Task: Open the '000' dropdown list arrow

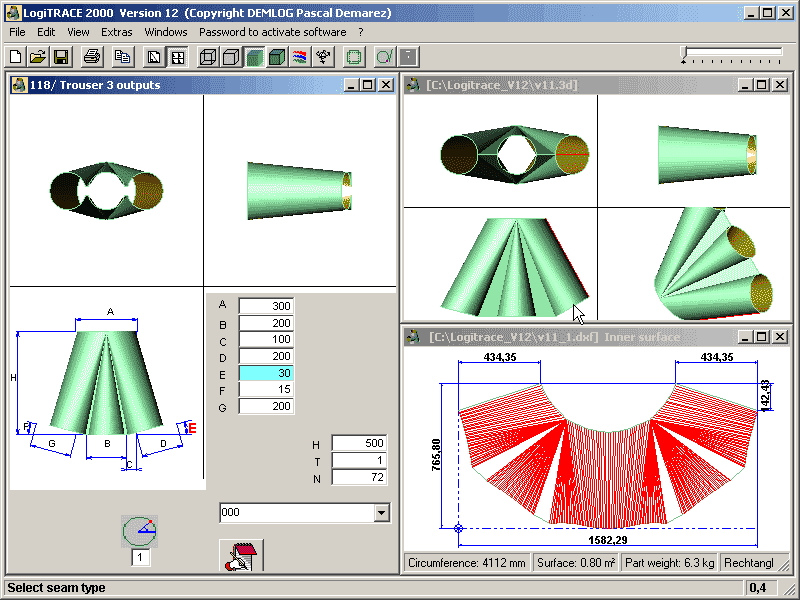Action: (381, 513)
